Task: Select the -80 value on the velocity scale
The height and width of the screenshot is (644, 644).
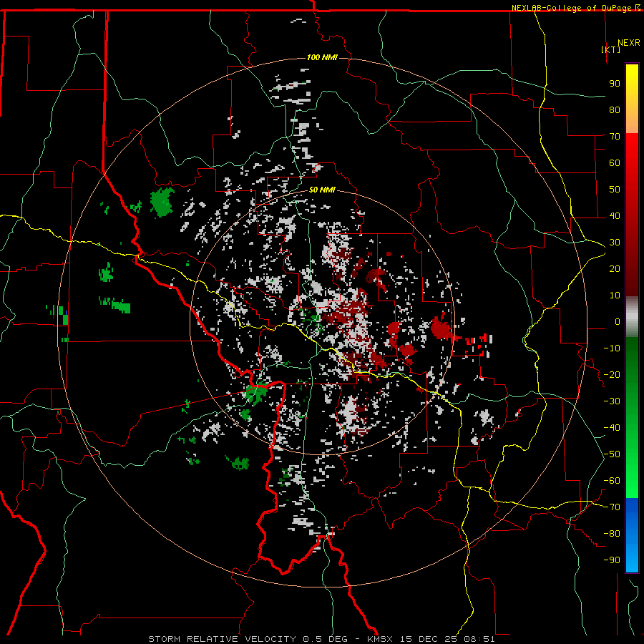Action: pos(612,534)
